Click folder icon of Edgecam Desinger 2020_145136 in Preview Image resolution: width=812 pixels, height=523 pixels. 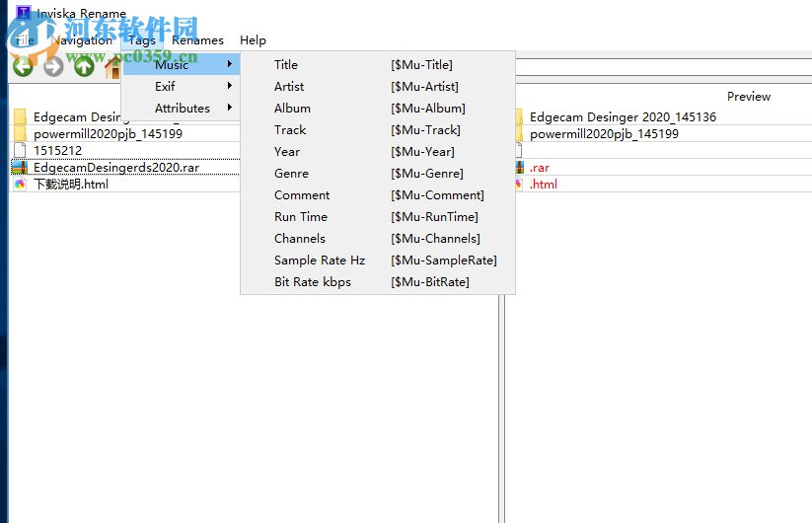519,117
